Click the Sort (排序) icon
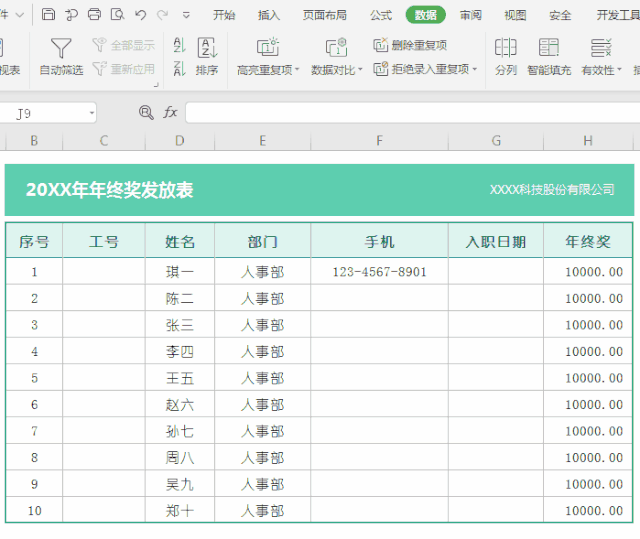 (x=207, y=57)
